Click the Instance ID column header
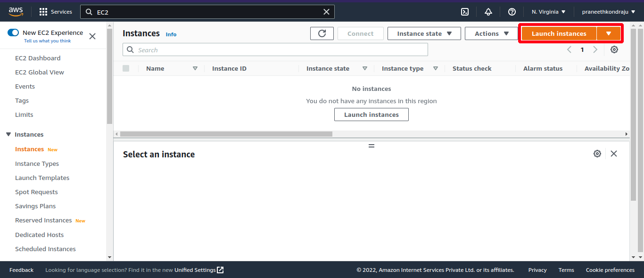This screenshot has height=278, width=644. 229,68
